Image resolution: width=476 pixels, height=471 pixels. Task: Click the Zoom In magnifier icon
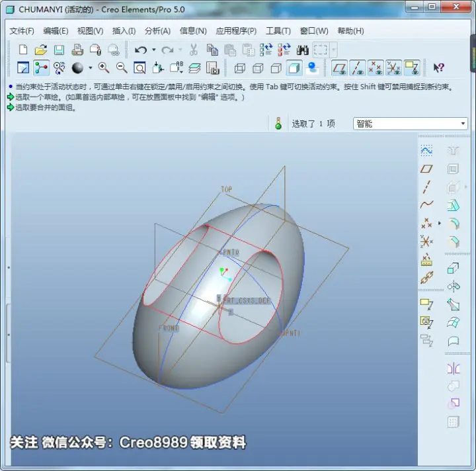tap(104, 67)
